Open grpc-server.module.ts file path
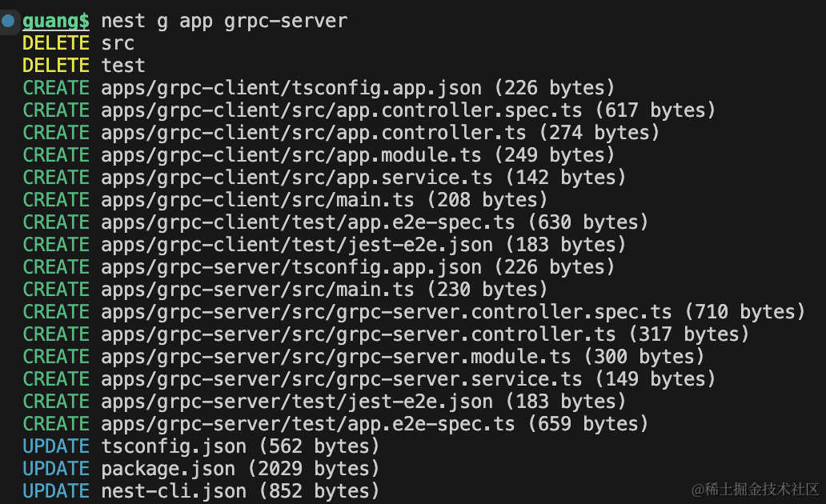 (336, 357)
